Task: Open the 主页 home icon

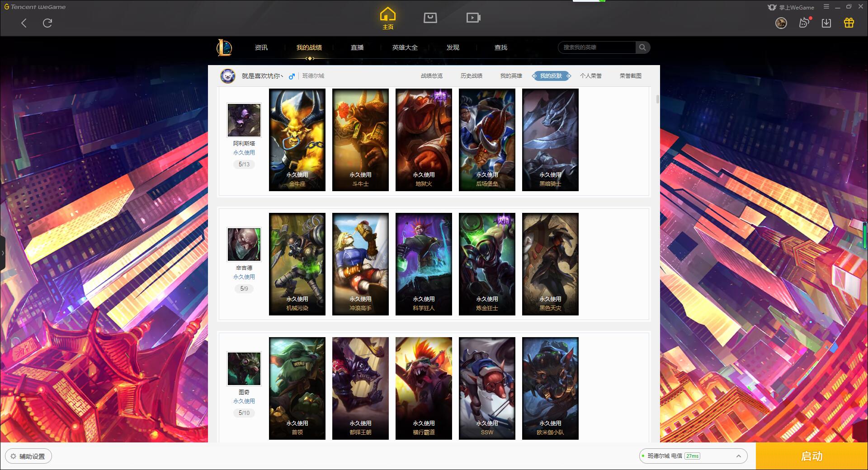Action: tap(387, 19)
